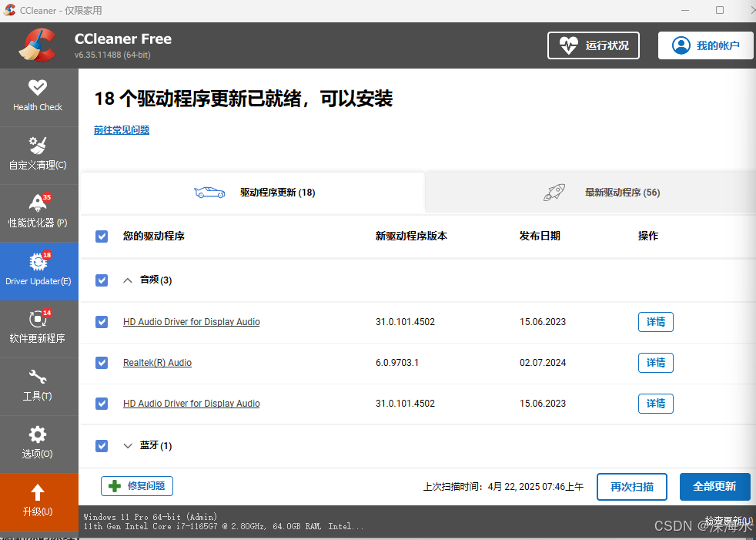Screen dimensions: 756x540
Task: Open Custom Clean broom icon (自定义清理)
Action: (38, 146)
